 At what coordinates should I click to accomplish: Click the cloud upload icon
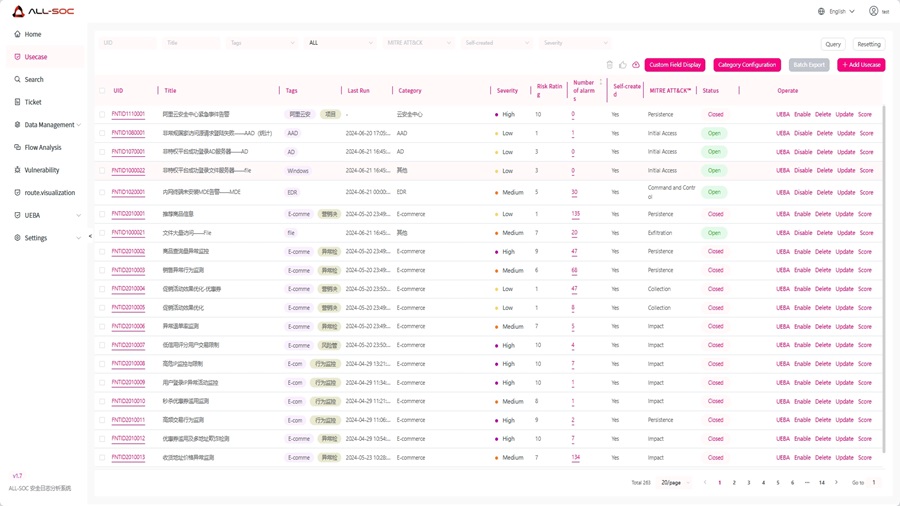tap(635, 65)
